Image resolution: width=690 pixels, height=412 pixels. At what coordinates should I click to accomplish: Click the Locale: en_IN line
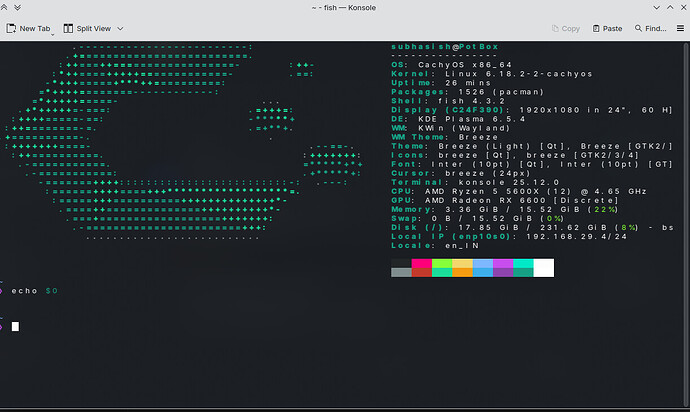[x=435, y=245]
